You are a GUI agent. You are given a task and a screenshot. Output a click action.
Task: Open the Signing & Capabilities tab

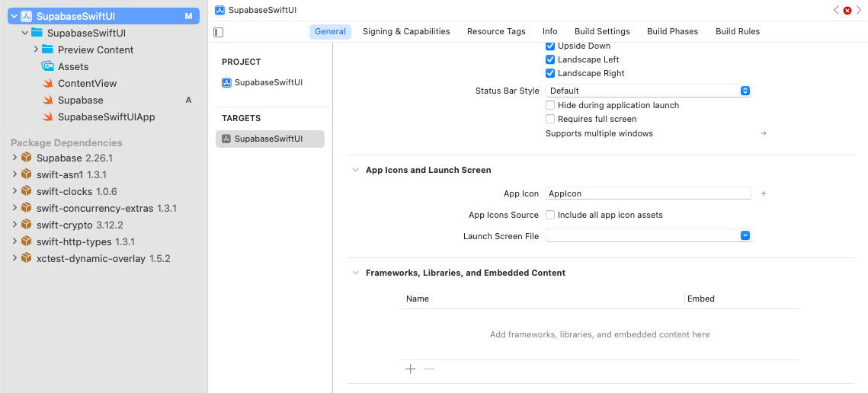(x=406, y=31)
